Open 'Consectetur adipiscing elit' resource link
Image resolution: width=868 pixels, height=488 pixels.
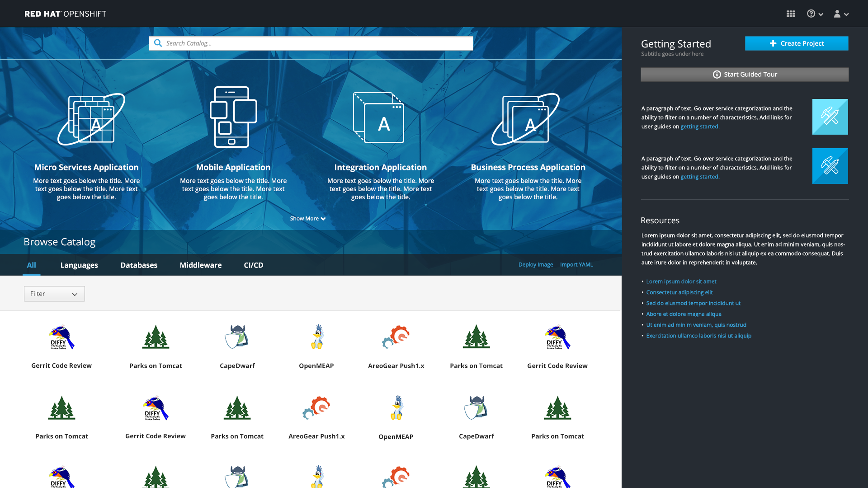coord(679,292)
